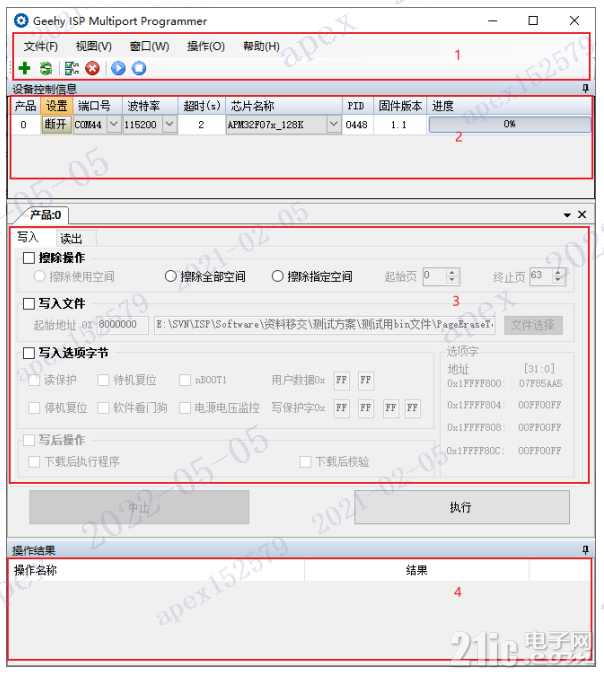This screenshot has height=674, width=604.
Task: Select the 产品:0 tab
Action: coord(46,215)
